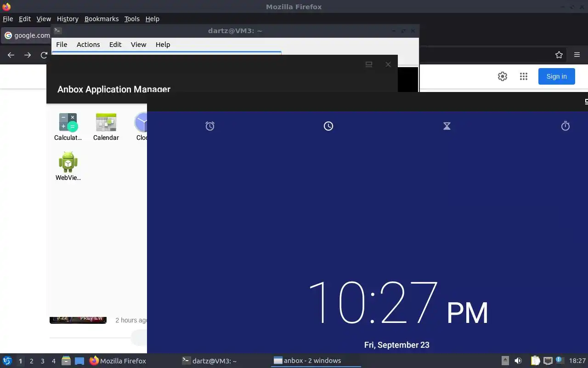The width and height of the screenshot is (588, 368).
Task: Open terminal Edit menu
Action: (115, 45)
